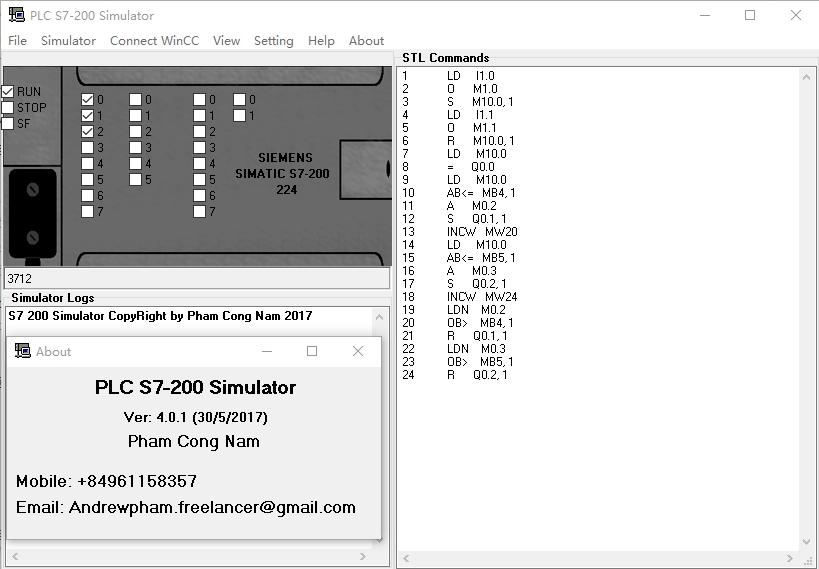Close the main PLC S7-200 Simulator window
This screenshot has height=569, width=819.
coord(795,15)
